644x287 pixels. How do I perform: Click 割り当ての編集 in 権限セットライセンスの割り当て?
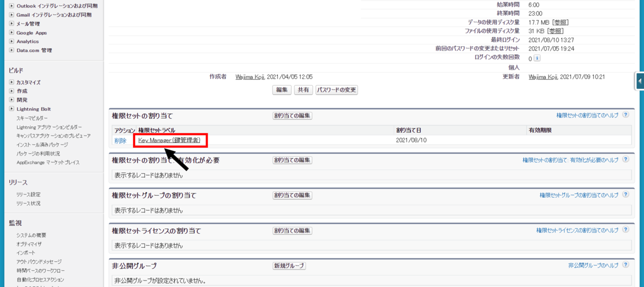click(x=292, y=231)
